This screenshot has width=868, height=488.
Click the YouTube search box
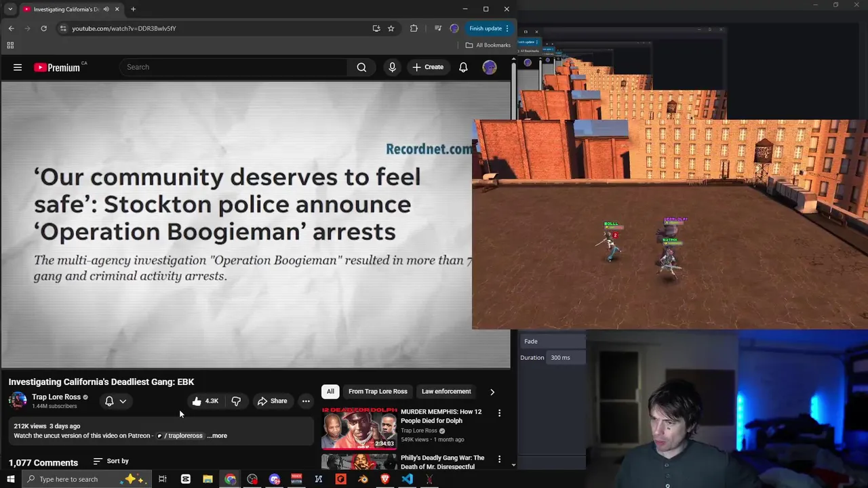coord(234,67)
